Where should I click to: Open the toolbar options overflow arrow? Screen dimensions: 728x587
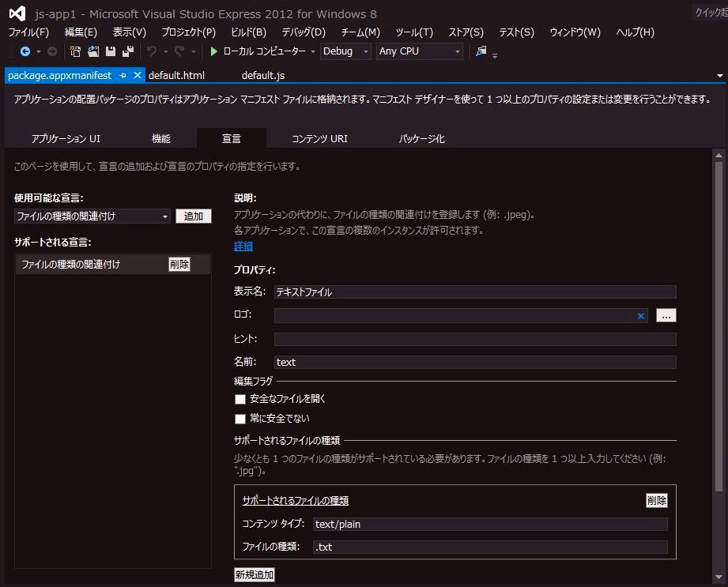[495, 55]
